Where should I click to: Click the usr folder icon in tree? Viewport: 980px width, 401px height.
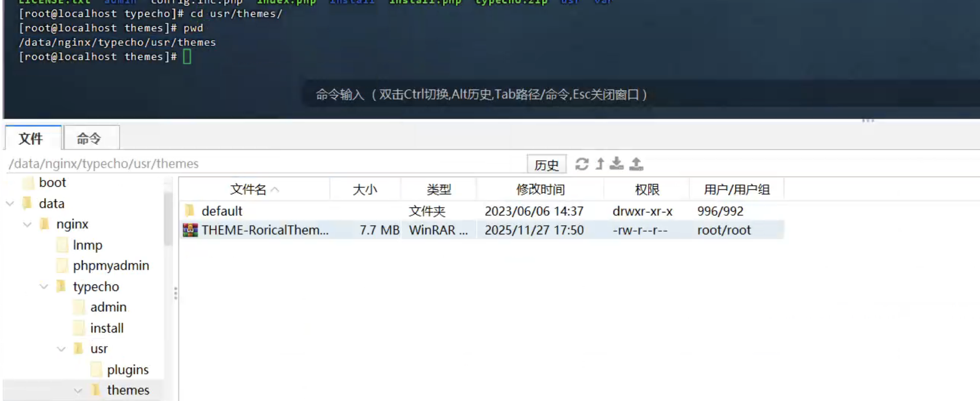coord(79,349)
